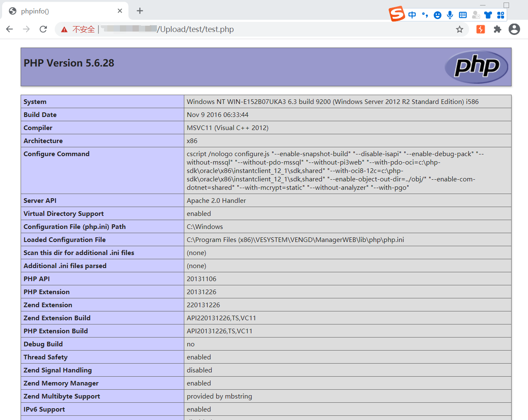This screenshot has width=528, height=420.
Task: Select the System row label
Action: click(35, 102)
